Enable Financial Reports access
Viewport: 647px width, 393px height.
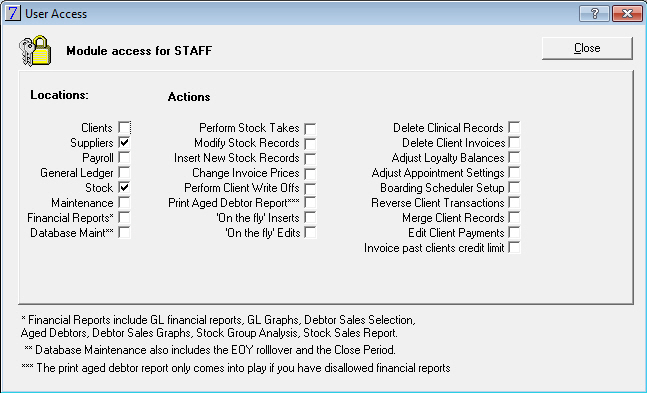[x=124, y=217]
